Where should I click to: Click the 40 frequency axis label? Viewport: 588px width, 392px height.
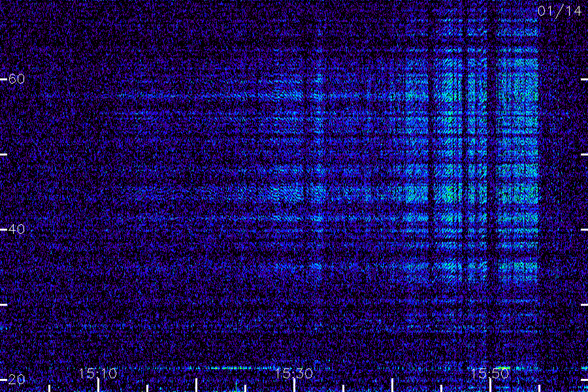click(16, 229)
